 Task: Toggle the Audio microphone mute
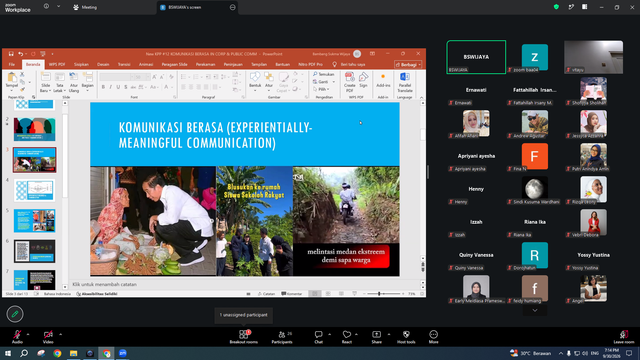pyautogui.click(x=17, y=337)
